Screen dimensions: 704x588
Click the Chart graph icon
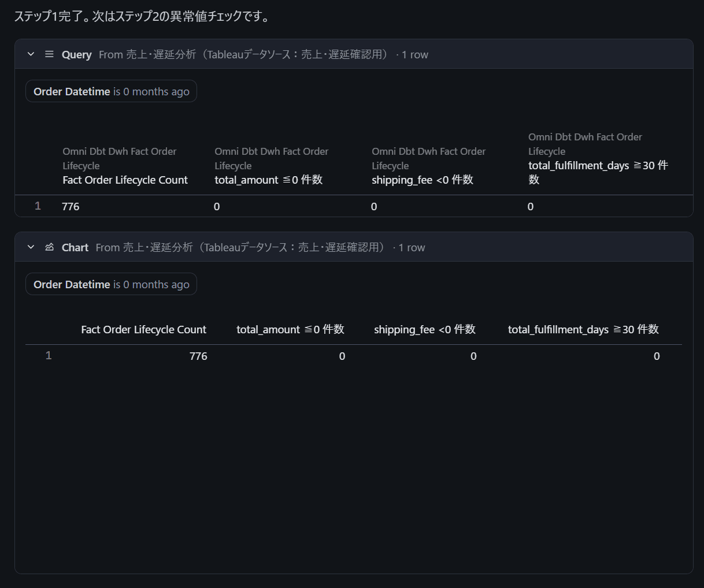49,247
